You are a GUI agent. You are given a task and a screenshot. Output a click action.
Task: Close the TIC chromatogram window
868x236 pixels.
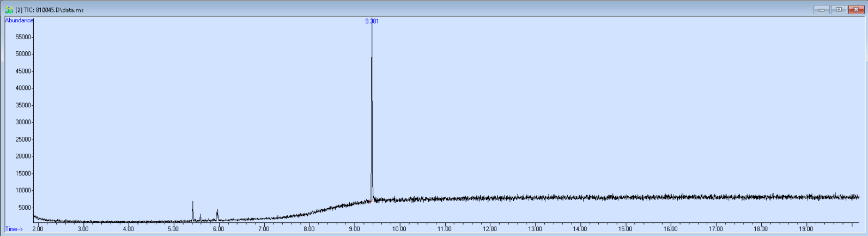pyautogui.click(x=856, y=9)
